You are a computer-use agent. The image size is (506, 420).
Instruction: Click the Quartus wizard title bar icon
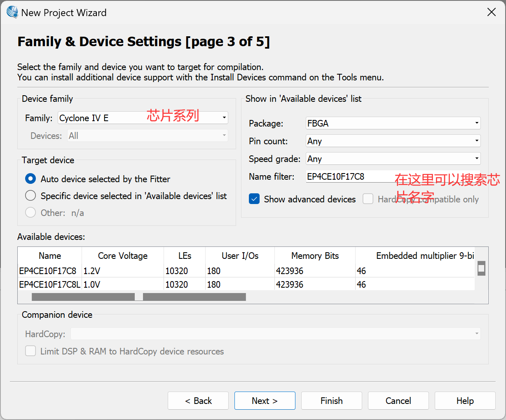tap(12, 12)
